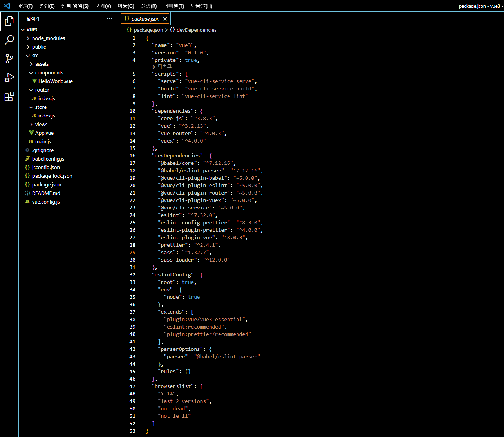Click line number 16 in the gutter
This screenshot has height=437, width=504.
click(133, 155)
